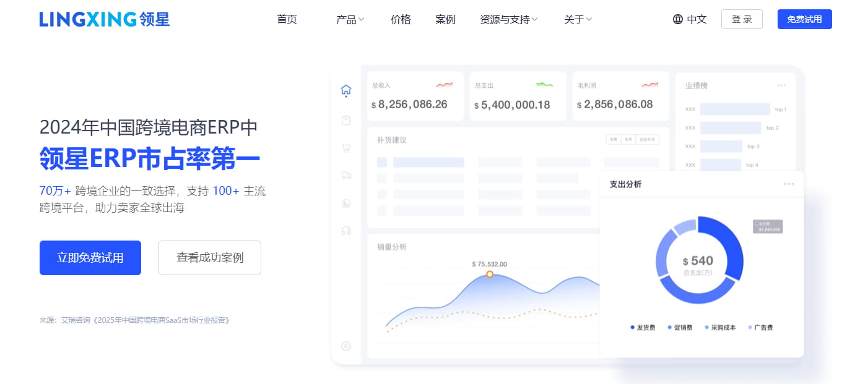Image resolution: width=868 pixels, height=384 pixels.
Task: Open the 资源与支持 dropdown
Action: coord(509,19)
